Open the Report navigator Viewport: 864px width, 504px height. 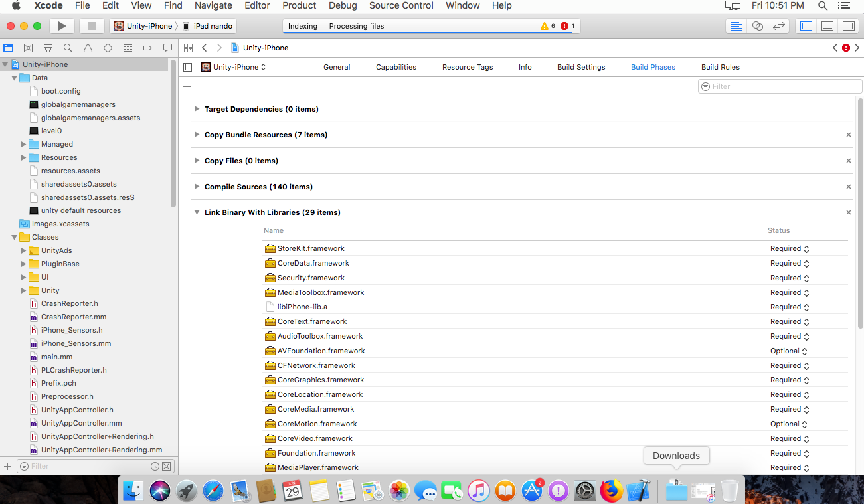pos(167,47)
